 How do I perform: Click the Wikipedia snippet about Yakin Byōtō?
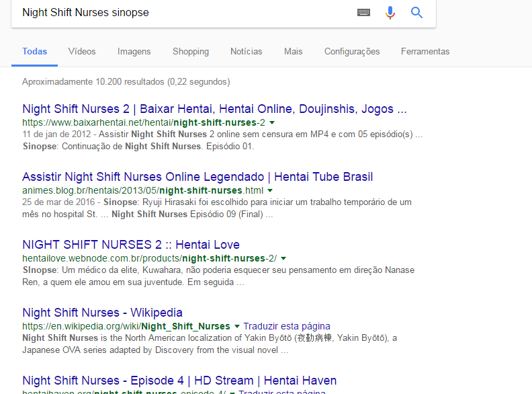[210, 344]
